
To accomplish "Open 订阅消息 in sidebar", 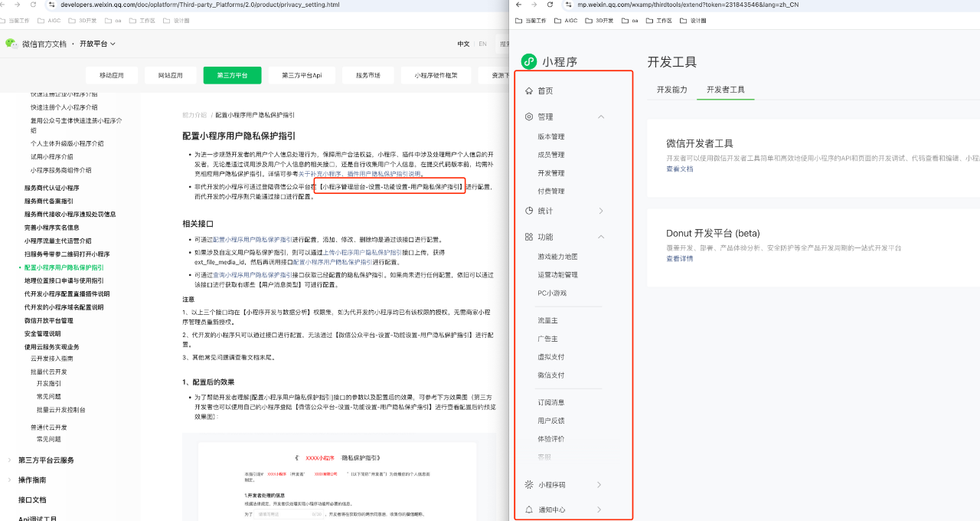I will [551, 402].
